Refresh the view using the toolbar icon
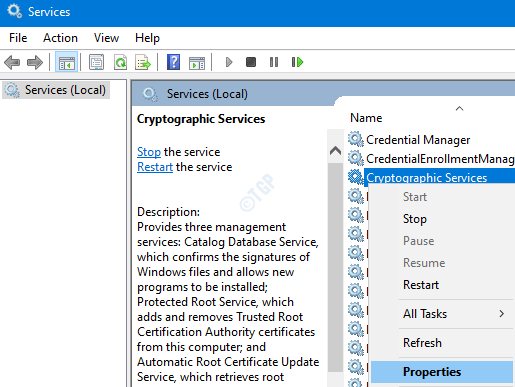The height and width of the screenshot is (387, 515). coord(120,62)
